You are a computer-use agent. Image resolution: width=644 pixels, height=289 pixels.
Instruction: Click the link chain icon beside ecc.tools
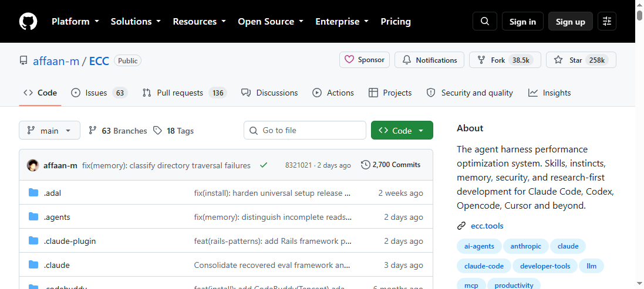pyautogui.click(x=461, y=226)
